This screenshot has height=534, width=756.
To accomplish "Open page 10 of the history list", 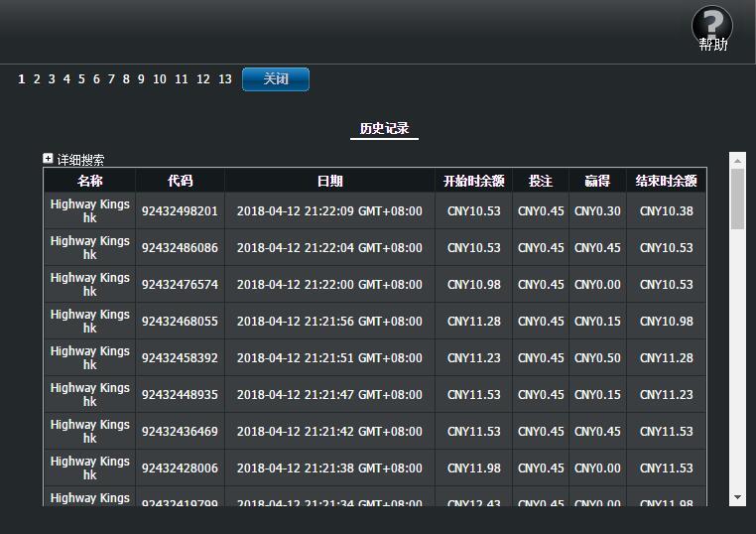I will click(x=160, y=79).
